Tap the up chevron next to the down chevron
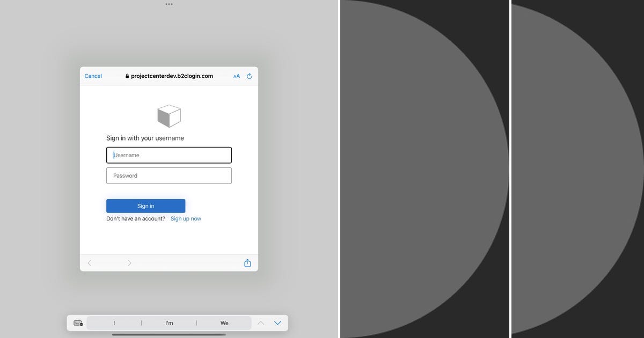The width and height of the screenshot is (644, 338). [261, 323]
